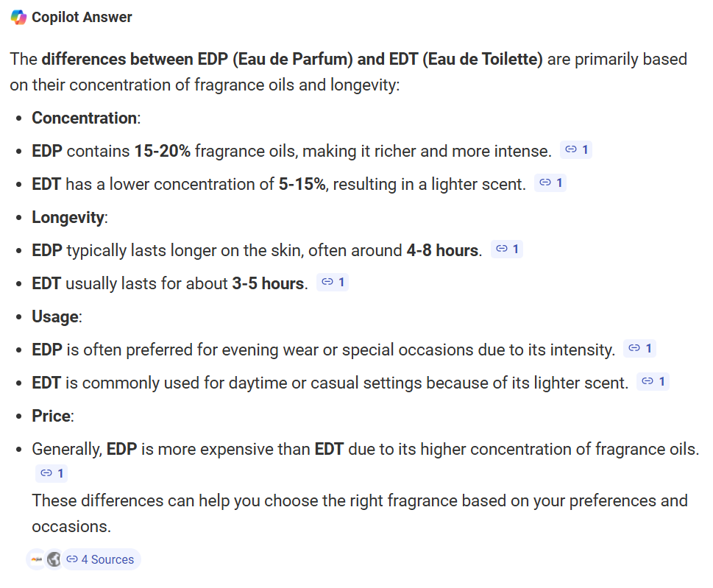
Task: Open citation 1 after EDP 15-20% sentence
Action: [576, 149]
